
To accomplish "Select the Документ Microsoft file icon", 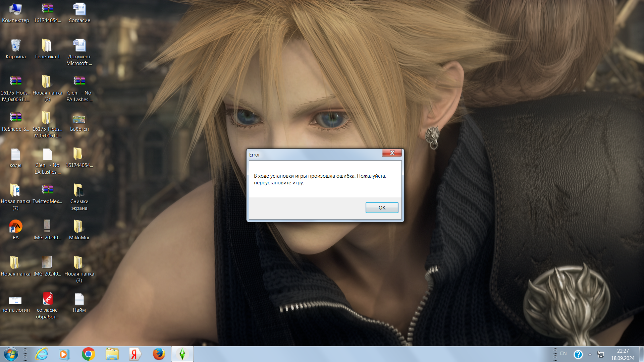I will pos(79,53).
